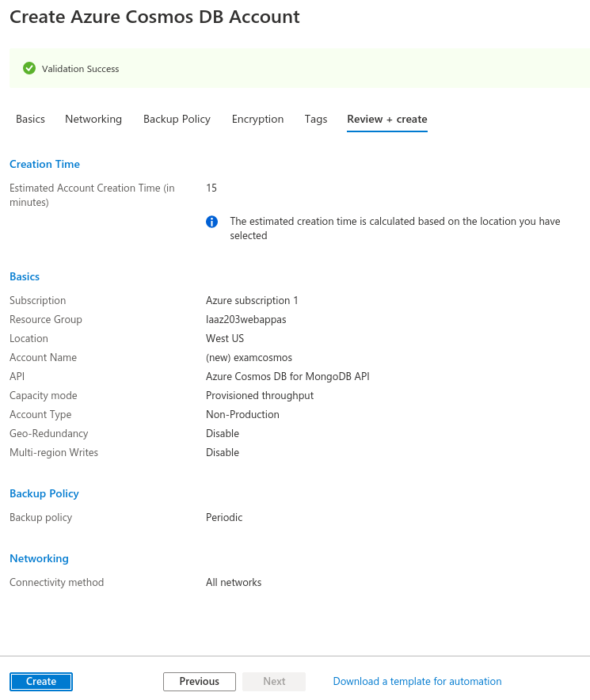Click the Creation Time section heading

tap(44, 164)
